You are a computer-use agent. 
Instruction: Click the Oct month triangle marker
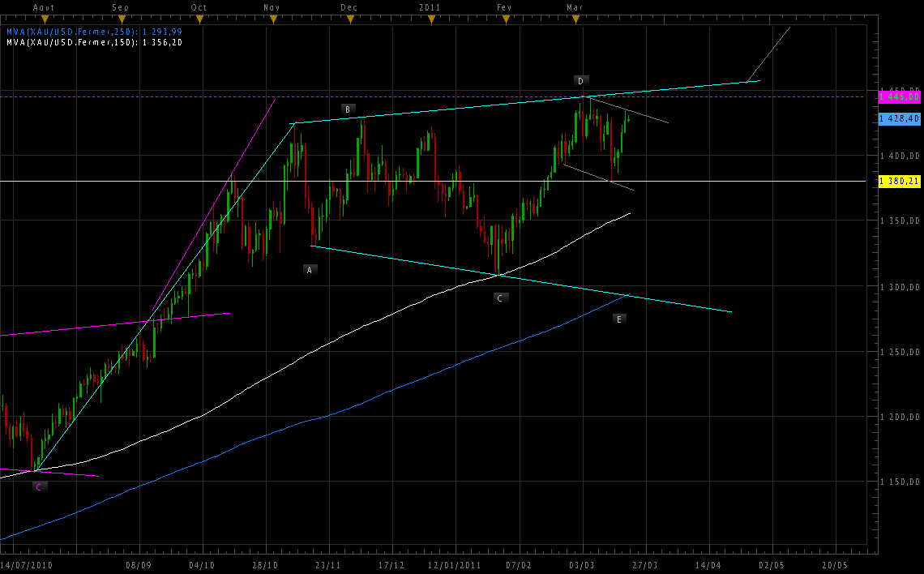point(200,18)
